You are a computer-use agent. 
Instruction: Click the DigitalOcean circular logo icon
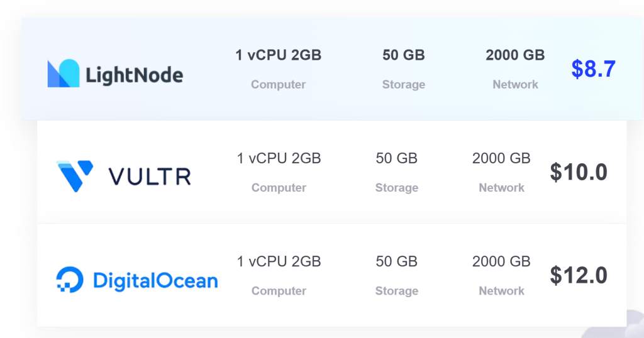pos(69,280)
